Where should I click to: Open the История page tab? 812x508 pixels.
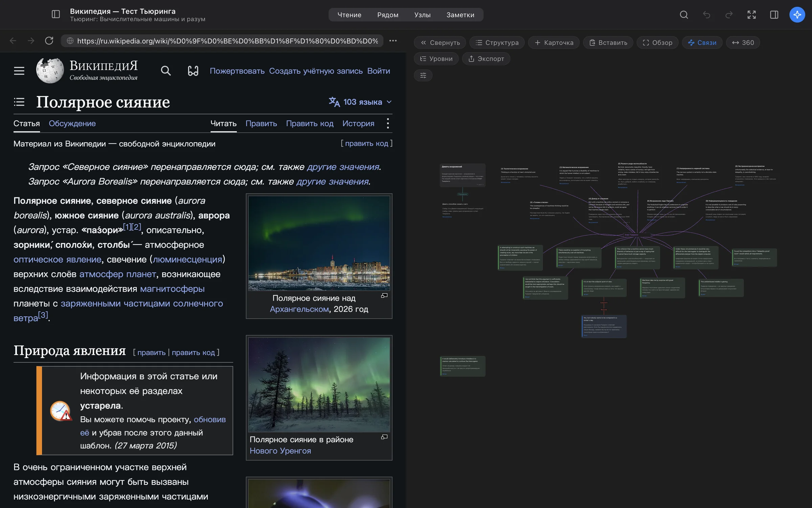point(358,124)
